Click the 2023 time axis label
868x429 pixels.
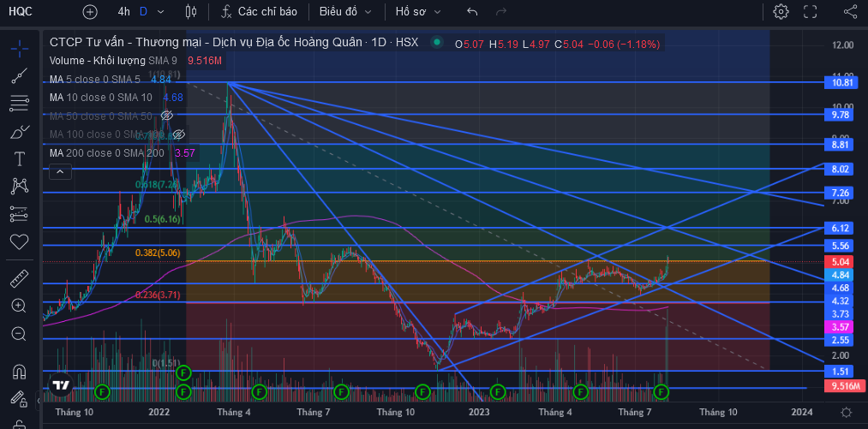coord(479,413)
